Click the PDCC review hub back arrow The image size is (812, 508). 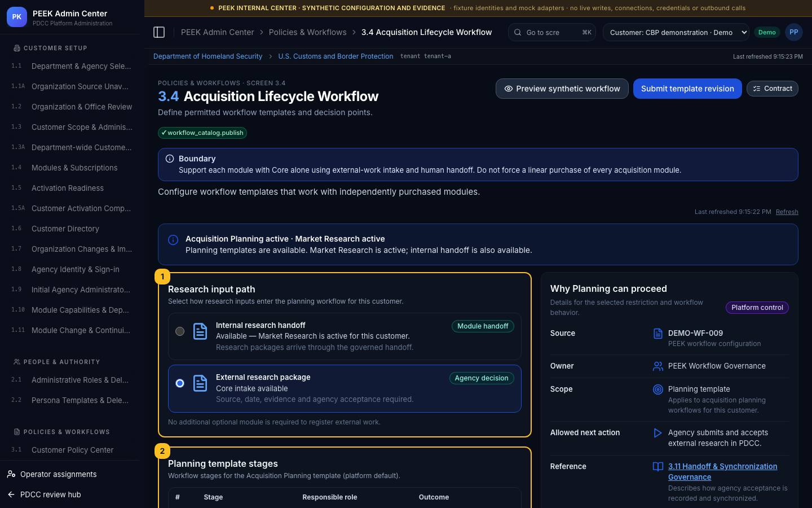[x=11, y=494]
